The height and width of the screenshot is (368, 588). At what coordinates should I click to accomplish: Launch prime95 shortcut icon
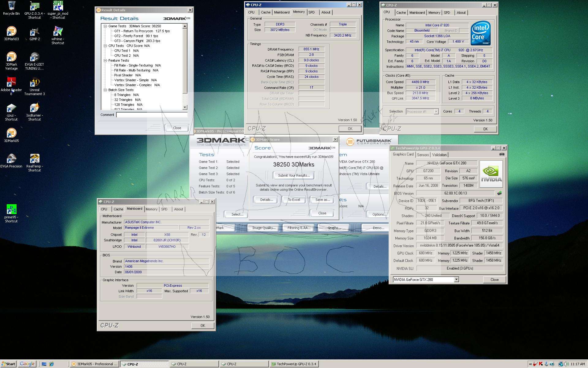point(11,214)
